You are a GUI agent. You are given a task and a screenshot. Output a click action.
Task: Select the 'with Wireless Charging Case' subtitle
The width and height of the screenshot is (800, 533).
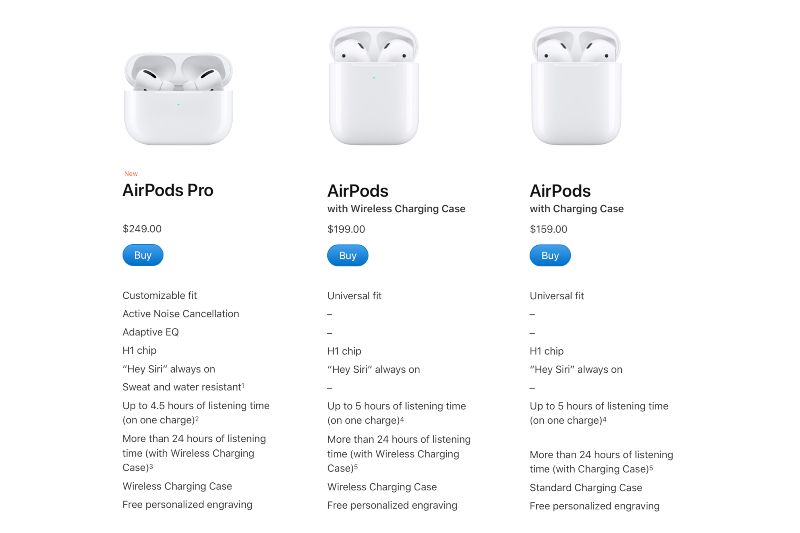point(396,209)
